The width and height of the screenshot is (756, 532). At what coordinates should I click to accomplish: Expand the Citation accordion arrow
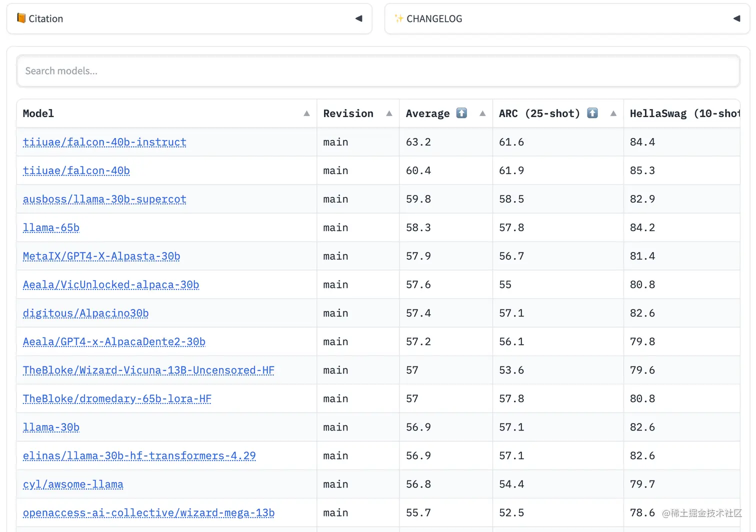pyautogui.click(x=358, y=18)
